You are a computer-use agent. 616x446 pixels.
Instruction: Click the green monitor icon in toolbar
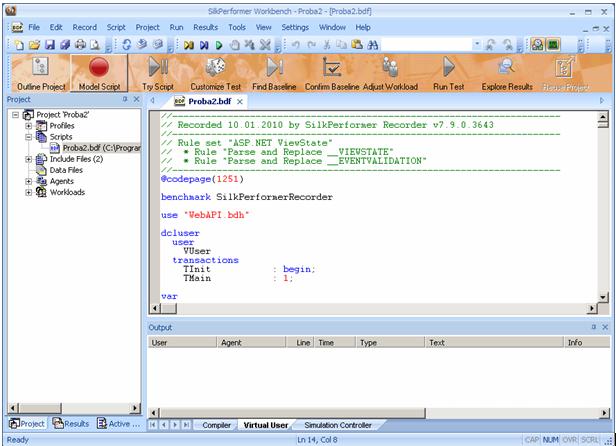pyautogui.click(x=554, y=45)
